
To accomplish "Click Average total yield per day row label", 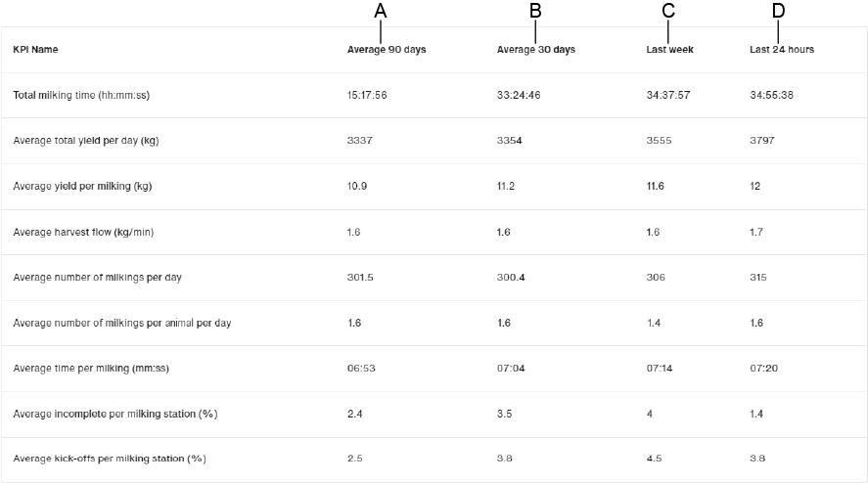I will [x=86, y=141].
